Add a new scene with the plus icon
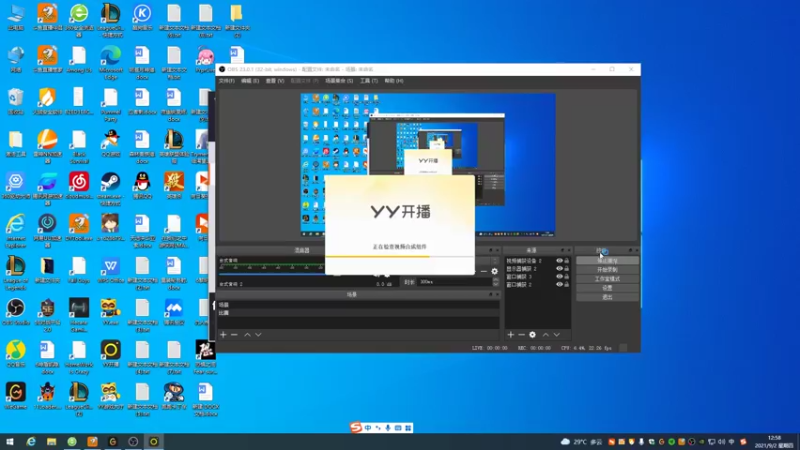The image size is (800, 450). coord(223,335)
